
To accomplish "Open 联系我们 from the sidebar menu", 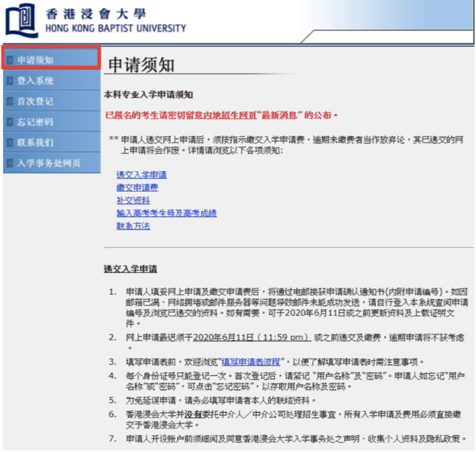I will (x=35, y=143).
